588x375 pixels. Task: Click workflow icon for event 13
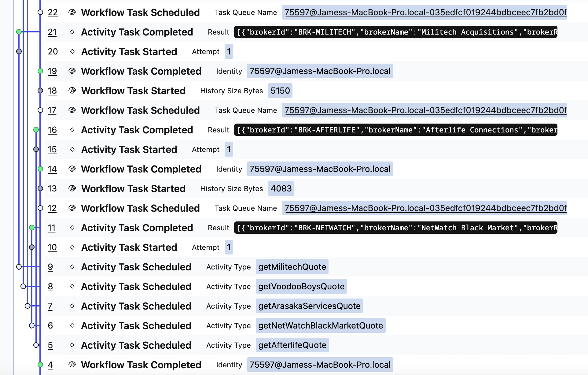pyautogui.click(x=72, y=188)
